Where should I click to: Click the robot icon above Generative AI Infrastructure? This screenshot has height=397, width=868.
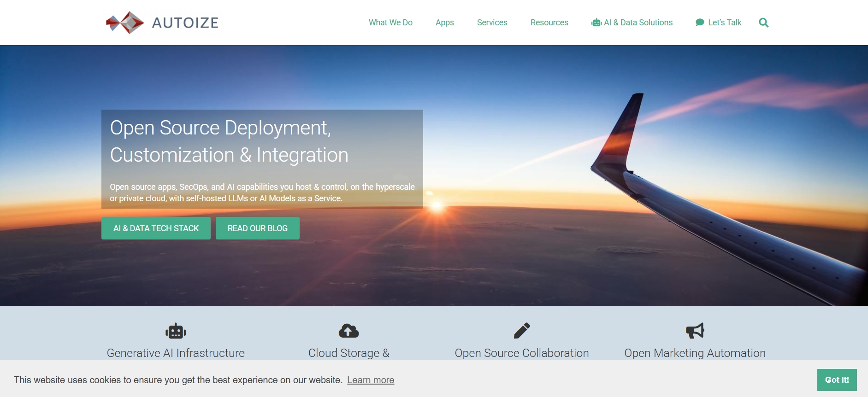176,331
